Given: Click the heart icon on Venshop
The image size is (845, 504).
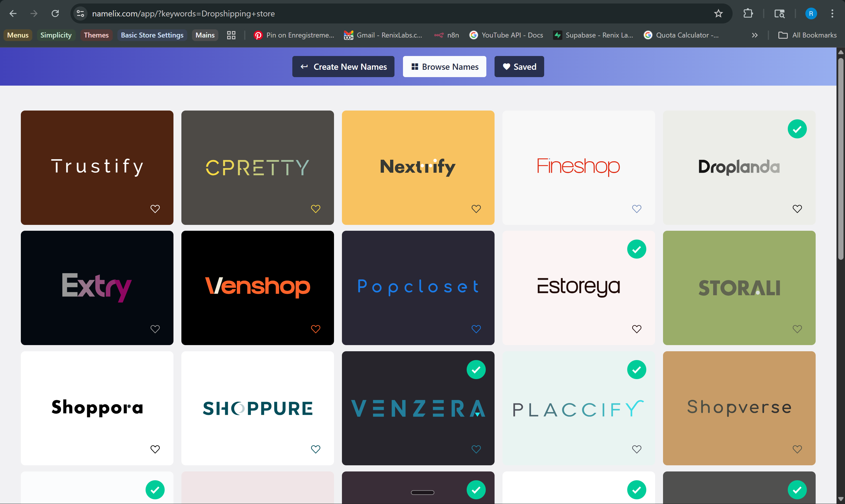Looking at the screenshot, I should click(x=316, y=329).
